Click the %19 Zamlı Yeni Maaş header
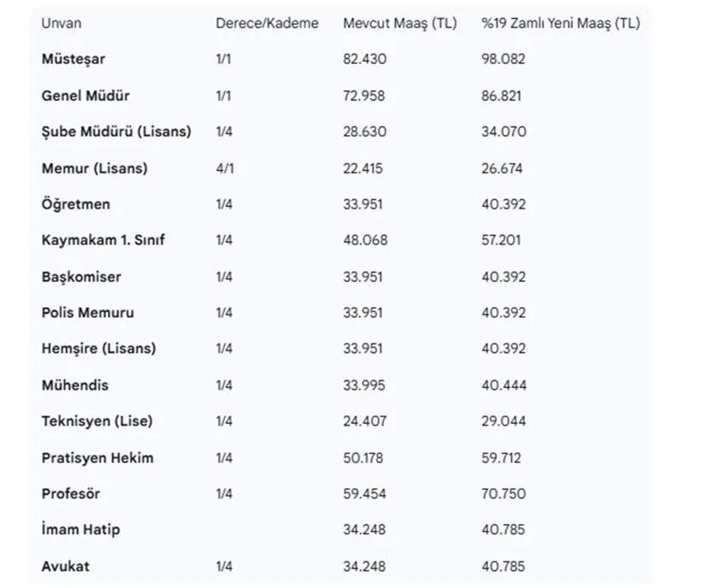This screenshot has height=588, width=727. point(560,23)
